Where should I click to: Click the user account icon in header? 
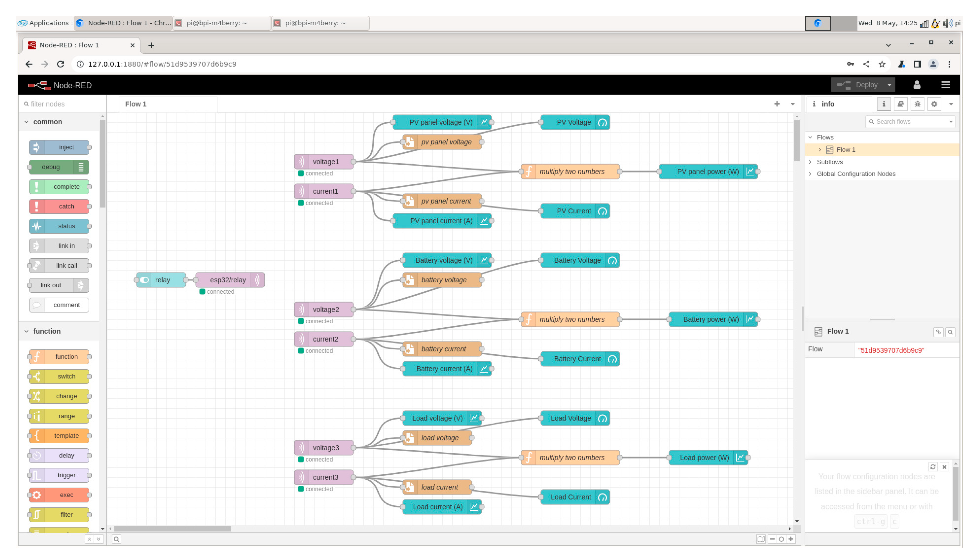[917, 85]
